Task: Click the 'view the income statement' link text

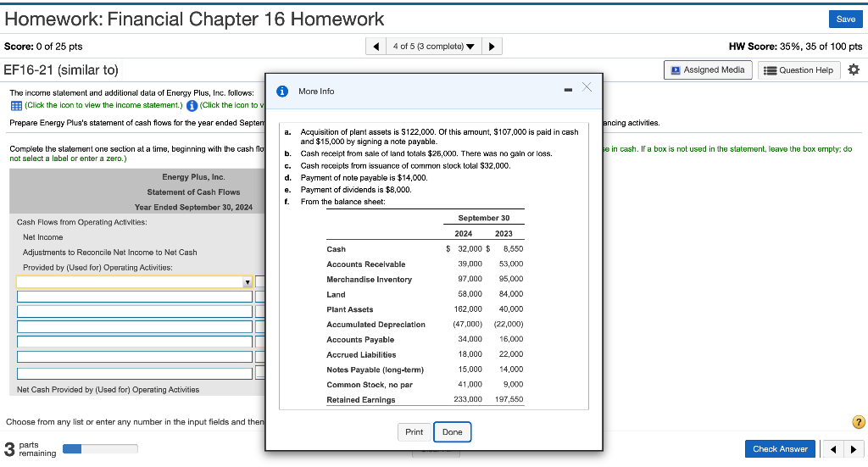Action: click(103, 105)
